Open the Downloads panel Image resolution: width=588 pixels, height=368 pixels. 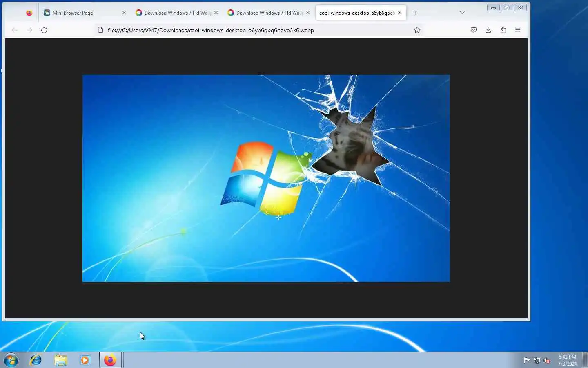pyautogui.click(x=488, y=30)
